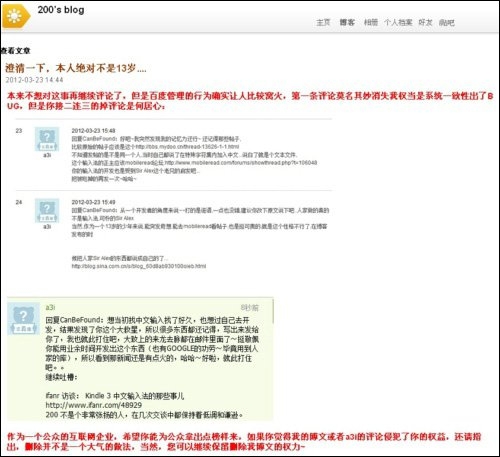
Task: Open the 好友 tab
Action: click(x=425, y=22)
